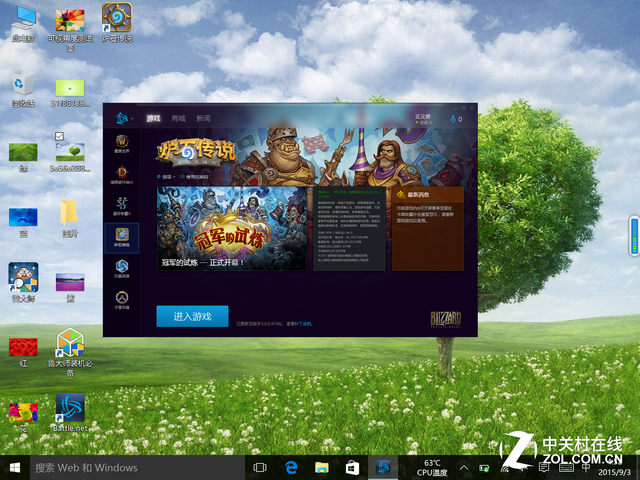Viewport: 640px width, 480px height.
Task: Open the Battle.net logo menu
Action: pyautogui.click(x=124, y=118)
